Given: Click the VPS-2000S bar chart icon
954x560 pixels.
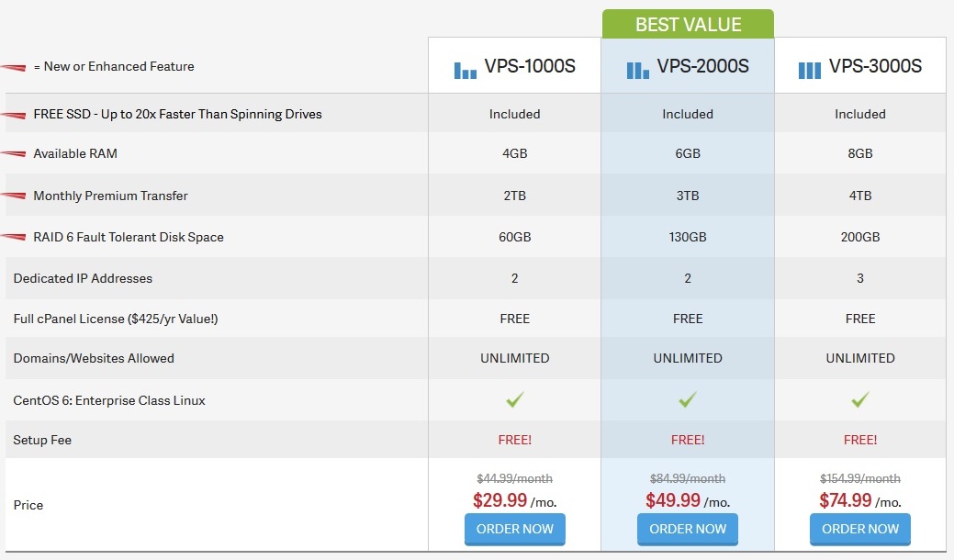Looking at the screenshot, I should 637,70.
